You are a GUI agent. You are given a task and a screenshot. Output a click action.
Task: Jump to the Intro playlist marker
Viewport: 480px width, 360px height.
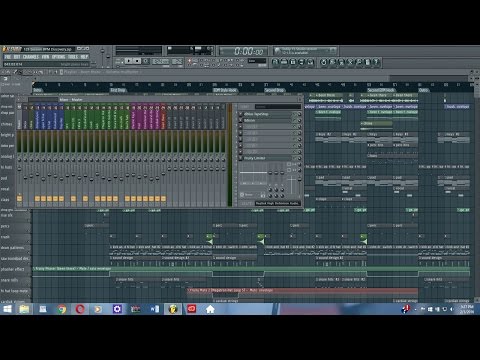[x=37, y=90]
